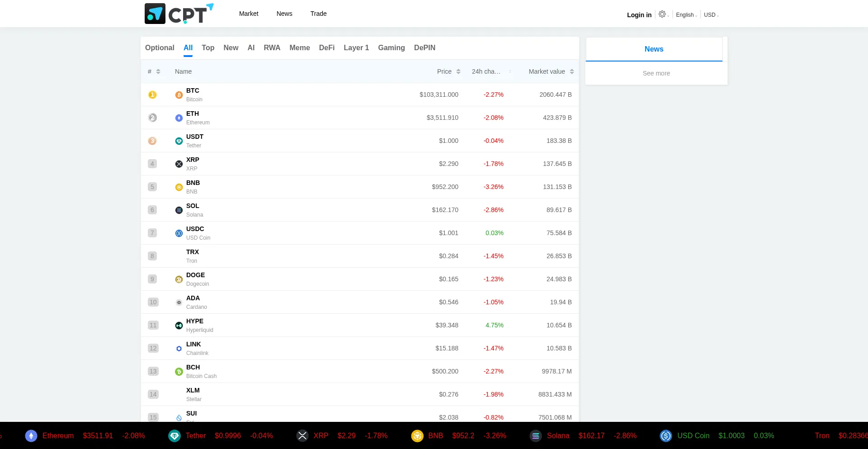Click the Chainlink LINK icon
This screenshot has width=868, height=449.
tap(179, 349)
